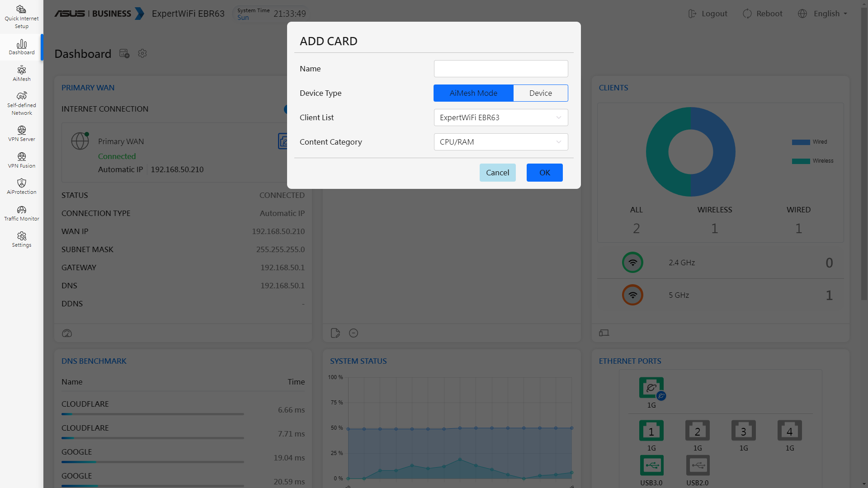
Task: Open dashboard settings gear icon
Action: point(142,54)
